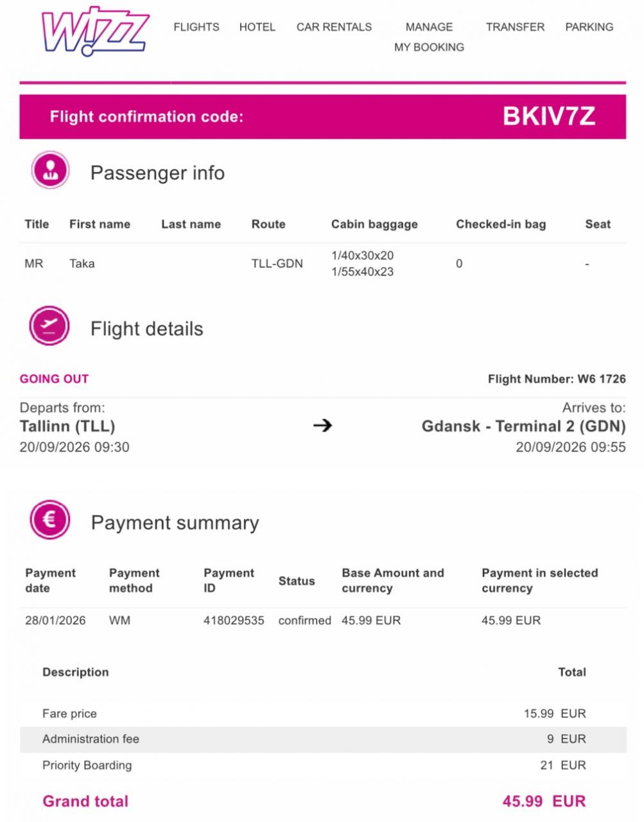Open the HOTEL menu item
Image resolution: width=644 pixels, height=822 pixels.
coord(257,27)
